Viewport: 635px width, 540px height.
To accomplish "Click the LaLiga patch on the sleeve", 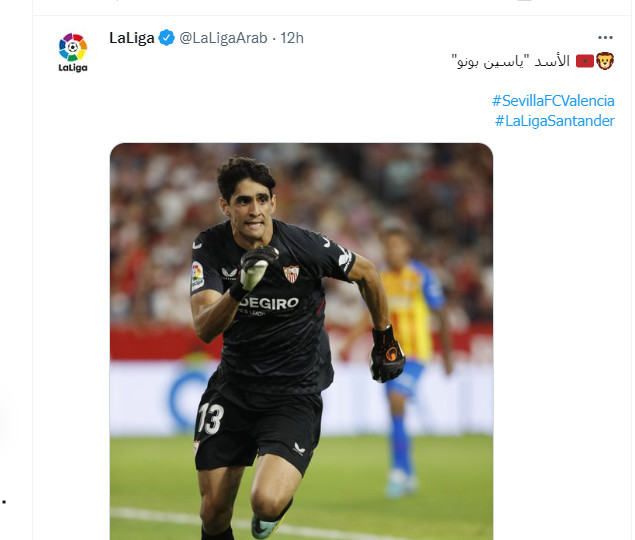I will [197, 275].
